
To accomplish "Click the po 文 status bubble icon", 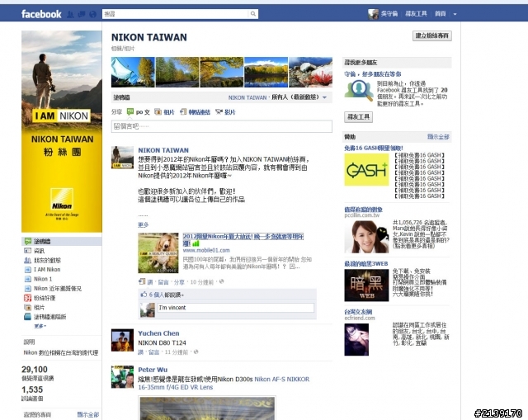I will tap(130, 112).
